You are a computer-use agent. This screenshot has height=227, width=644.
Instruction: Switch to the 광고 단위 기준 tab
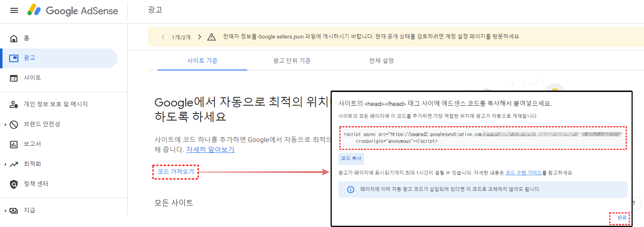(292, 61)
